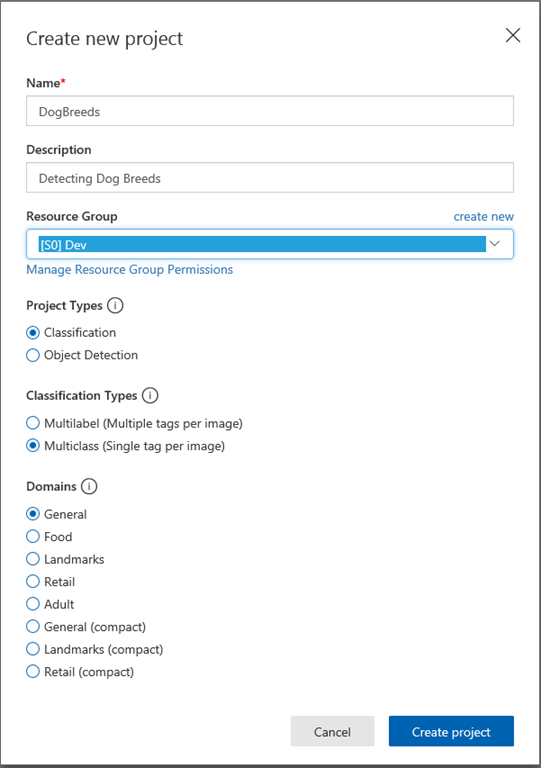The height and width of the screenshot is (768, 541).
Task: Open the create new resource group link
Action: point(483,216)
